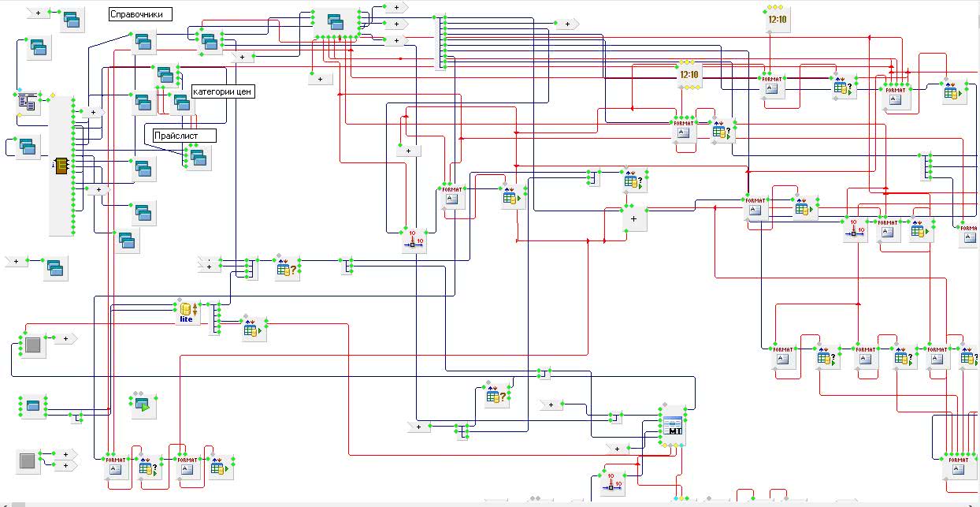The image size is (980, 507).
Task: Select the green play-arrow window element
Action: tap(143, 405)
